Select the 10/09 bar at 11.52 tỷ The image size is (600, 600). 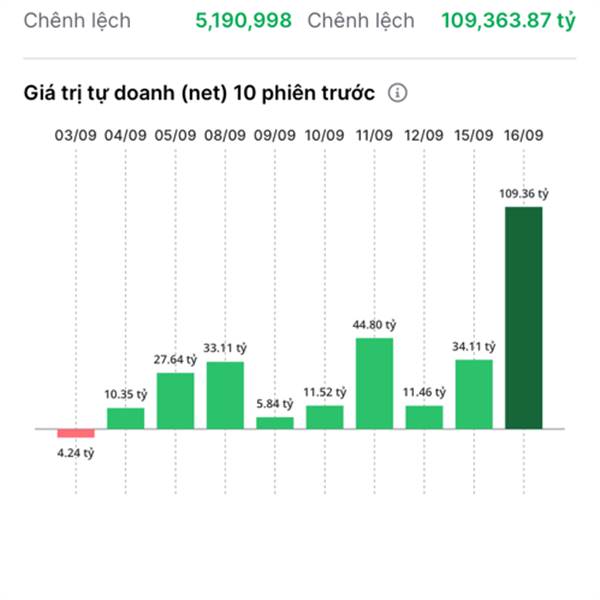click(x=324, y=417)
